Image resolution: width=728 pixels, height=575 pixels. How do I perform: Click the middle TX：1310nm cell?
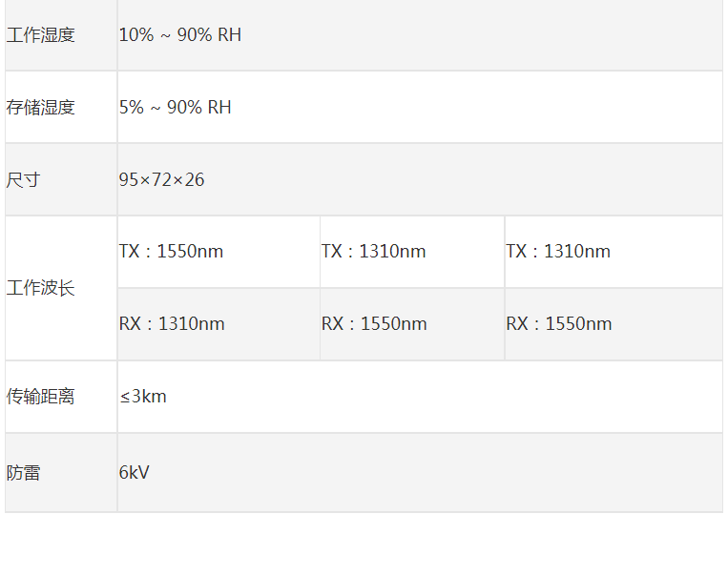[374, 252]
